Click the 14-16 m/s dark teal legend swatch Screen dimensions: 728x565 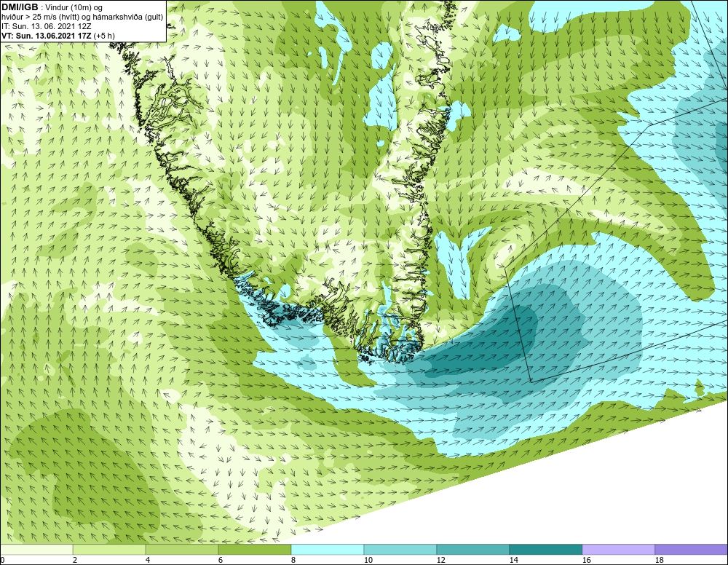(x=545, y=550)
